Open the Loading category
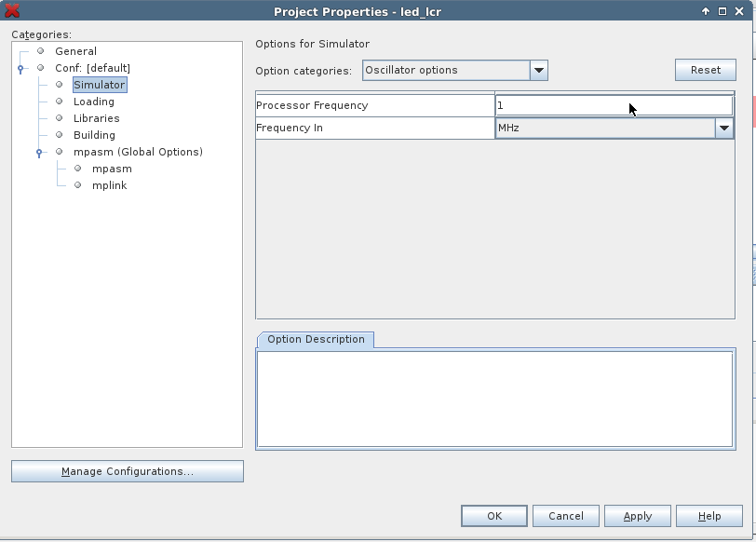The image size is (756, 542). tap(93, 102)
